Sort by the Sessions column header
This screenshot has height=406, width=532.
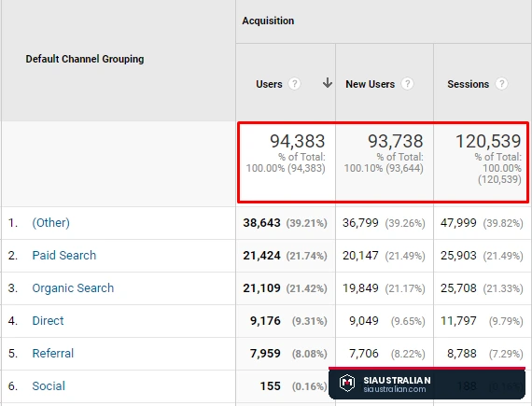pos(469,84)
